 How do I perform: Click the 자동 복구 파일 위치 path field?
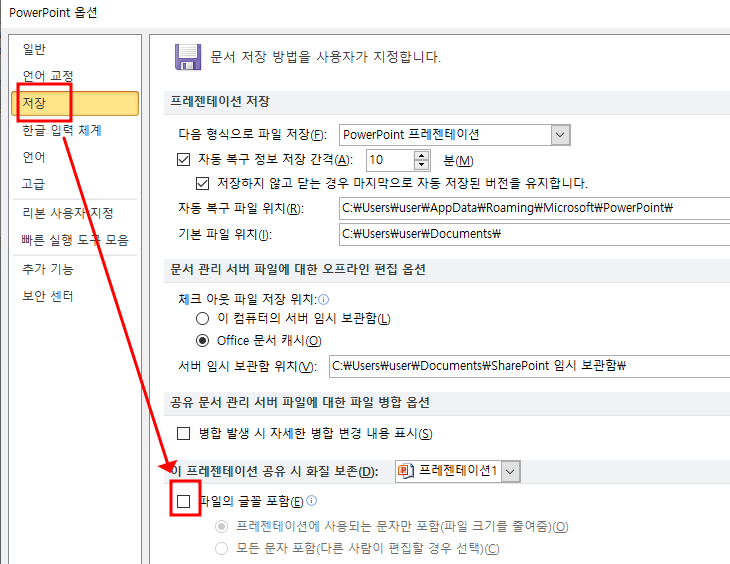pos(534,208)
